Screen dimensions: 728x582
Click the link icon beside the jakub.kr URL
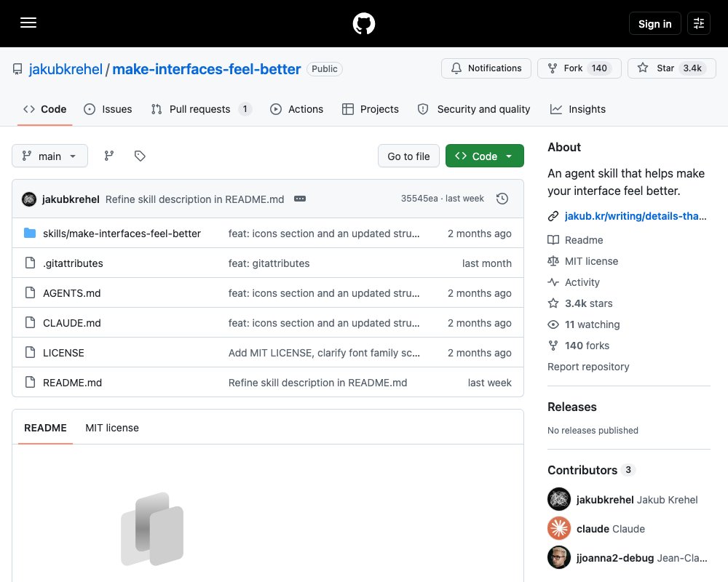point(553,216)
